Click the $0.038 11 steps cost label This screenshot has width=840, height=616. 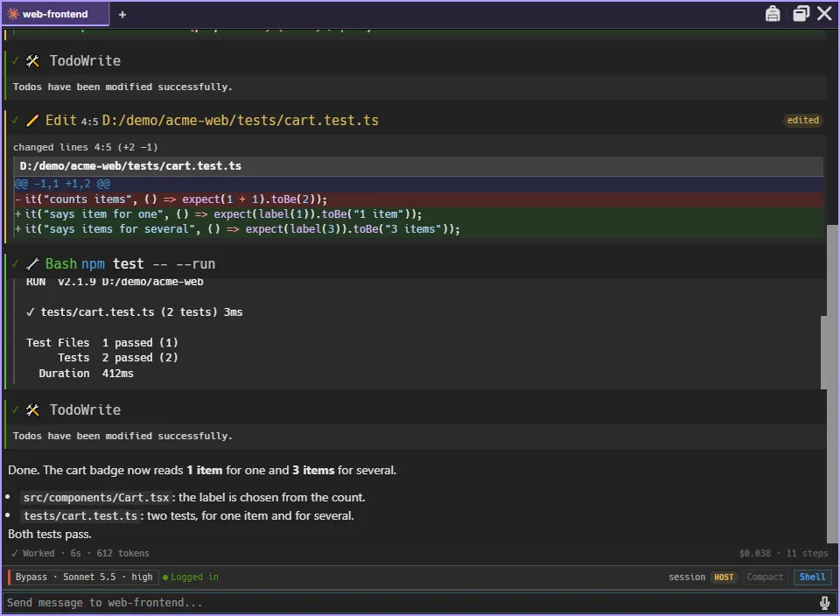[x=783, y=553]
